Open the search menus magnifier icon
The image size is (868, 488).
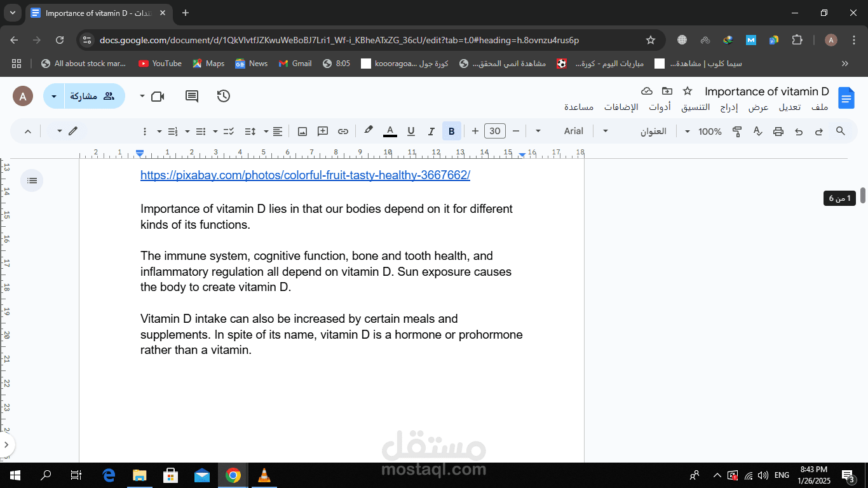coord(841,132)
